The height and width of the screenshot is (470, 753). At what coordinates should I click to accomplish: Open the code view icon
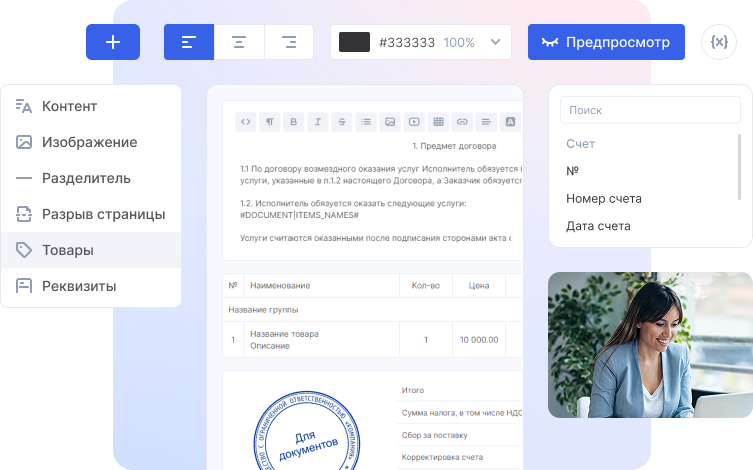(x=246, y=122)
